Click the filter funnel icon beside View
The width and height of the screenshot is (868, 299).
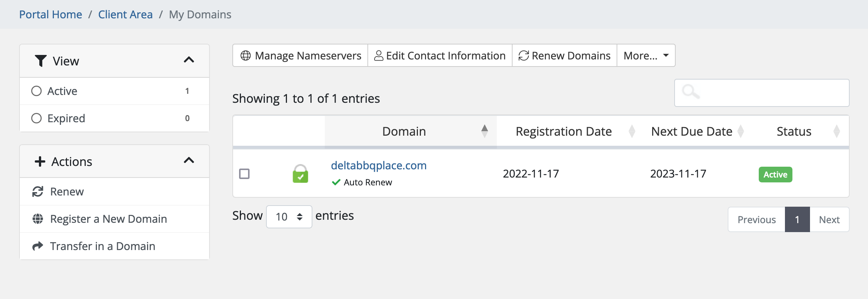[40, 61]
